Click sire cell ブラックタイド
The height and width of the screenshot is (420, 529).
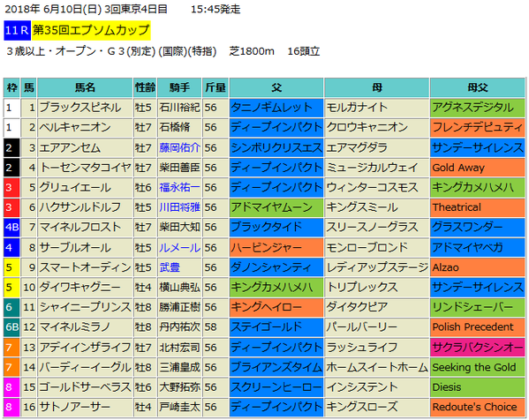click(276, 227)
